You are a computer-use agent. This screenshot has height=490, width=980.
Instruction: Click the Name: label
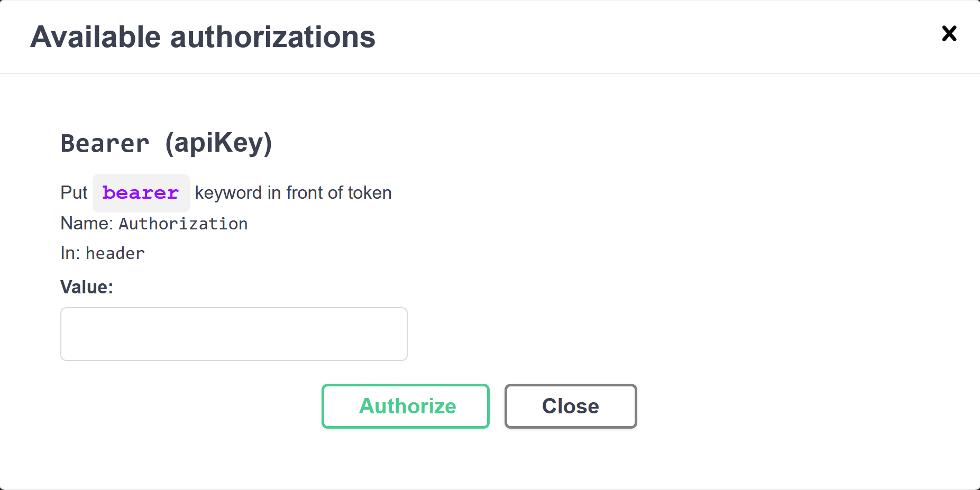click(87, 224)
